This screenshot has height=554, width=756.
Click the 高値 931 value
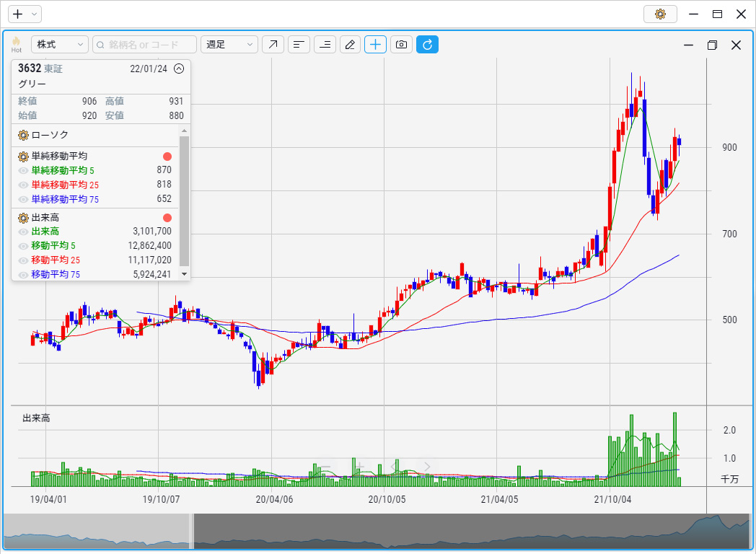176,101
